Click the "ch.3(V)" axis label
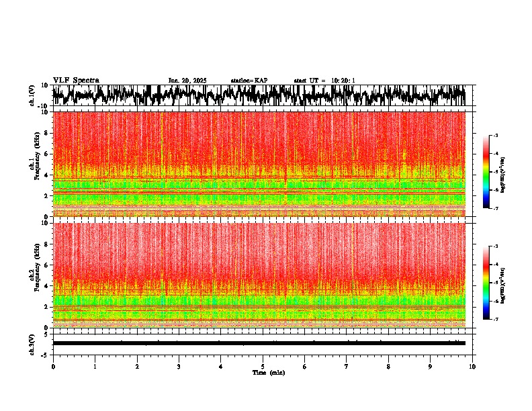This screenshot has height=411, width=532. point(32,345)
